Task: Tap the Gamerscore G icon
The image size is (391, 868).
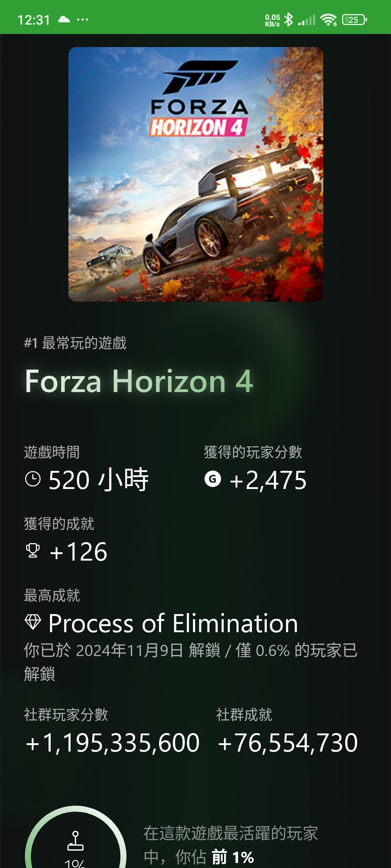Action: 213,479
